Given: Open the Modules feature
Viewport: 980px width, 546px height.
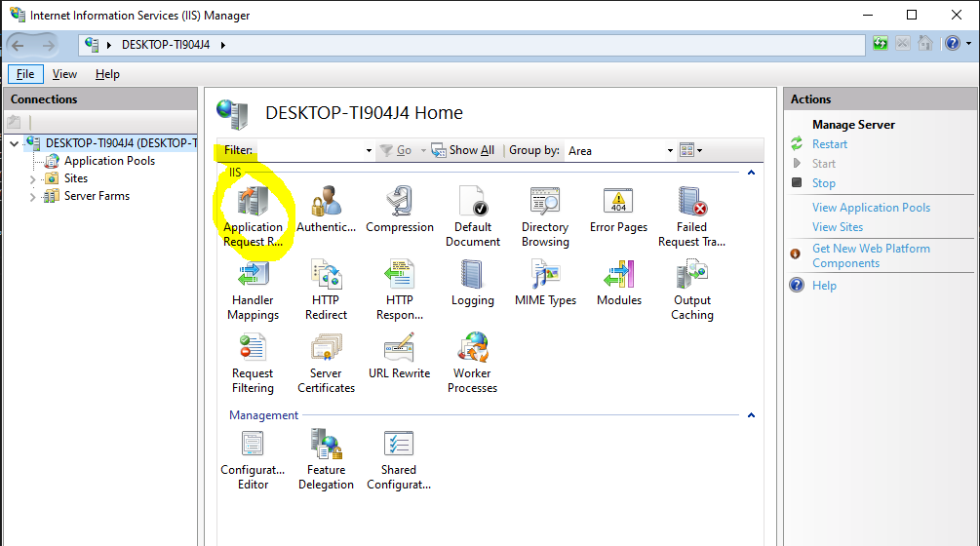Looking at the screenshot, I should click(619, 283).
